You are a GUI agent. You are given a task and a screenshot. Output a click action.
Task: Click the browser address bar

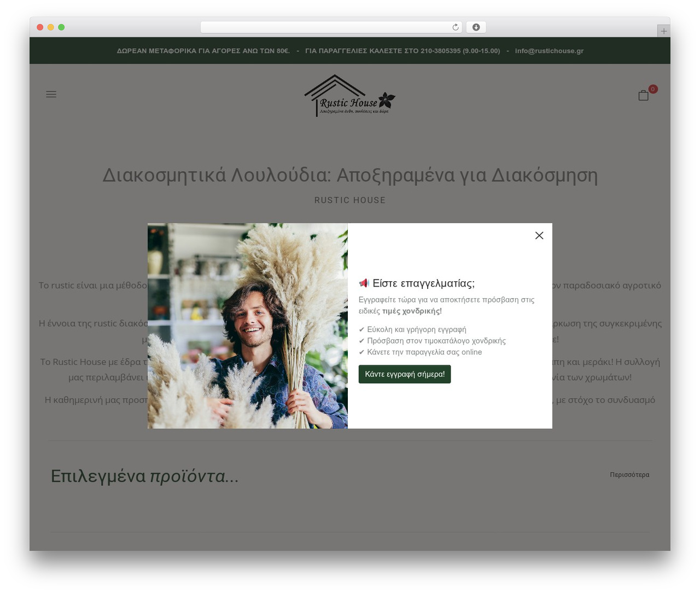(x=331, y=27)
